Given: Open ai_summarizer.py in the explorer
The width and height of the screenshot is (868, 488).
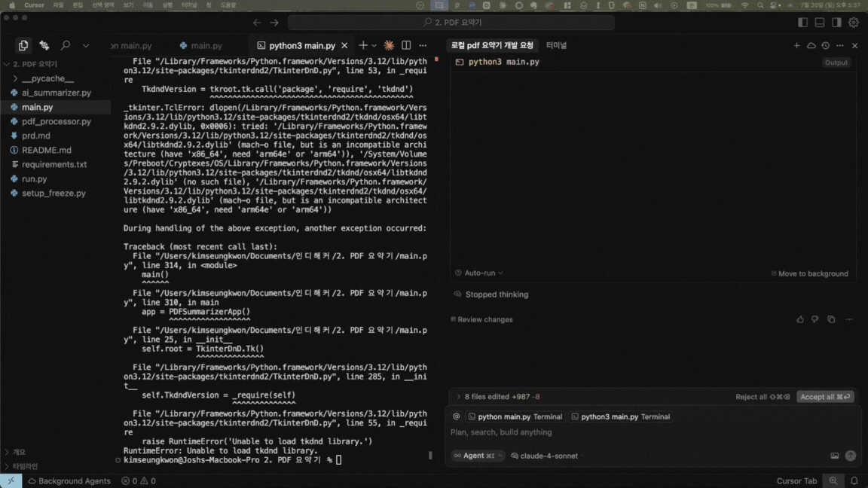Looking at the screenshot, I should [55, 93].
